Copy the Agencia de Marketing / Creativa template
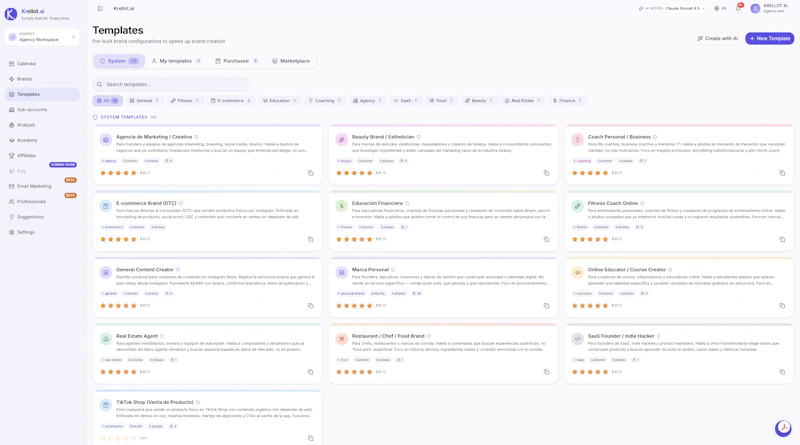Image resolution: width=800 pixels, height=445 pixels. tap(310, 173)
